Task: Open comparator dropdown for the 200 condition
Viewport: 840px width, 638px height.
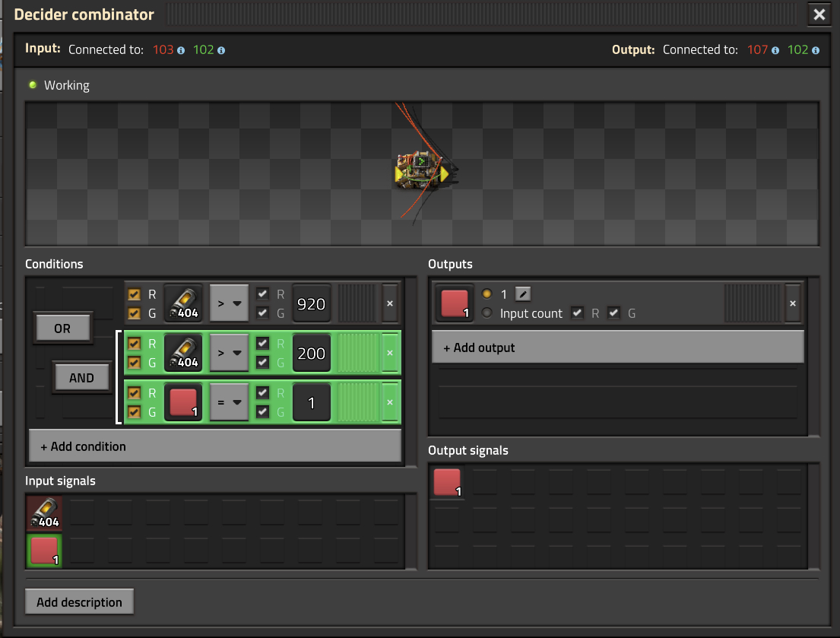Action: tap(229, 354)
